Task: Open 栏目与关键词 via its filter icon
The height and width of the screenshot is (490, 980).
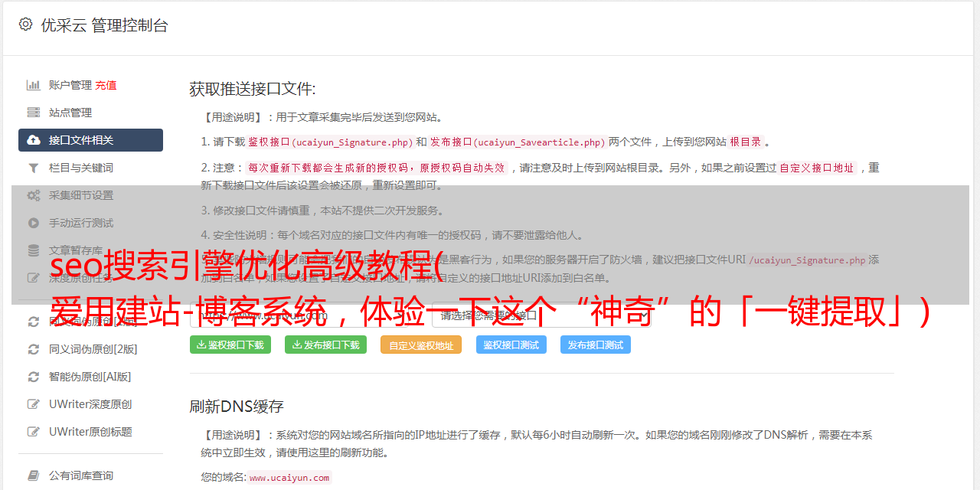Action: [34, 168]
